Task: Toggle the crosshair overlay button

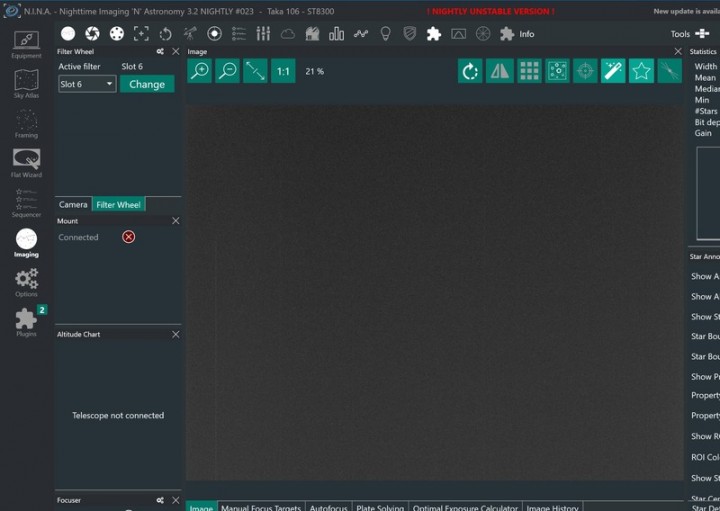Action: tap(585, 71)
